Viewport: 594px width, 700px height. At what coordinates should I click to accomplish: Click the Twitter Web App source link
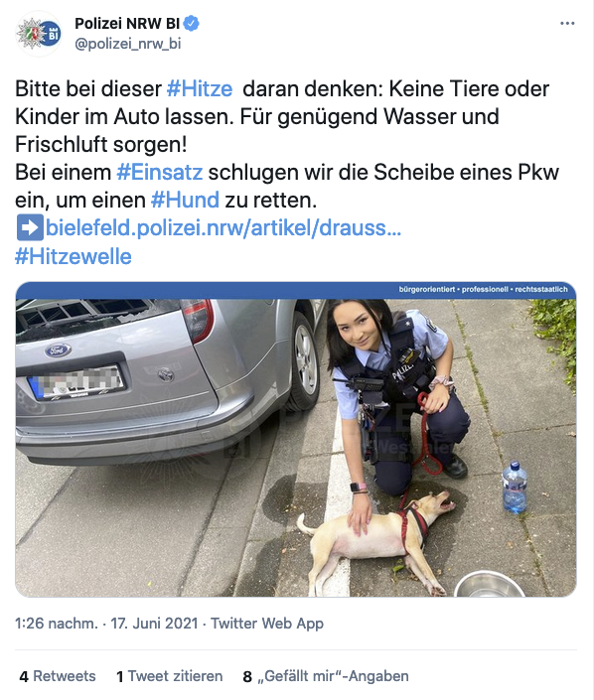point(267,624)
